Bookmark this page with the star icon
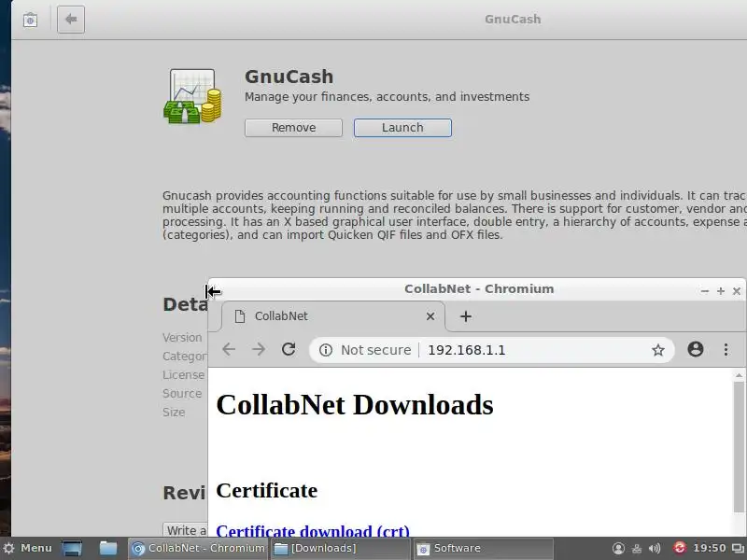The width and height of the screenshot is (747, 560). [x=658, y=350]
